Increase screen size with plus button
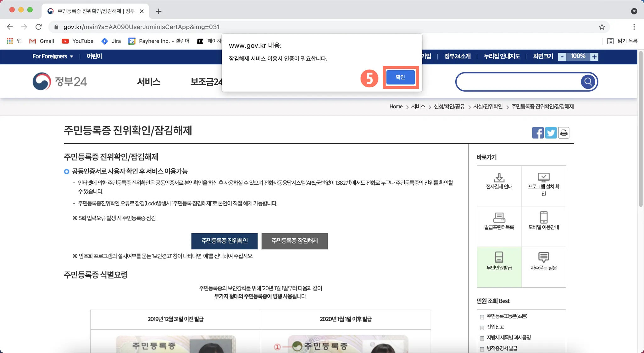This screenshot has width=644, height=353. tap(594, 57)
